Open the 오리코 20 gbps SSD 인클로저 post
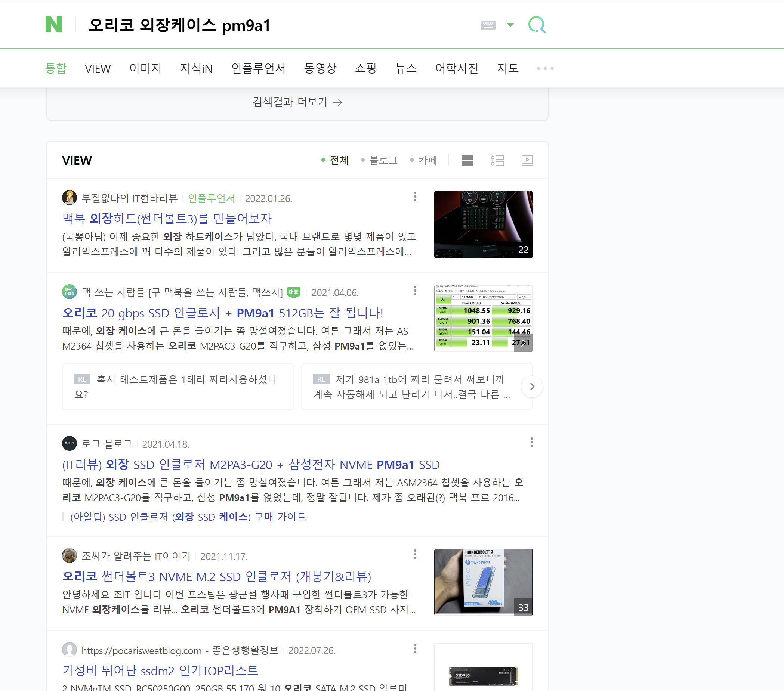784x691 pixels. tap(222, 313)
